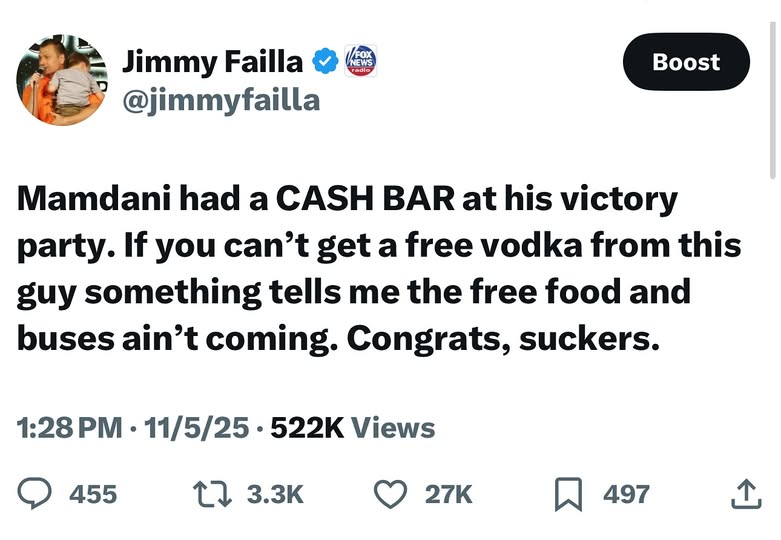Click the @jimmyfailla handle

(221, 100)
